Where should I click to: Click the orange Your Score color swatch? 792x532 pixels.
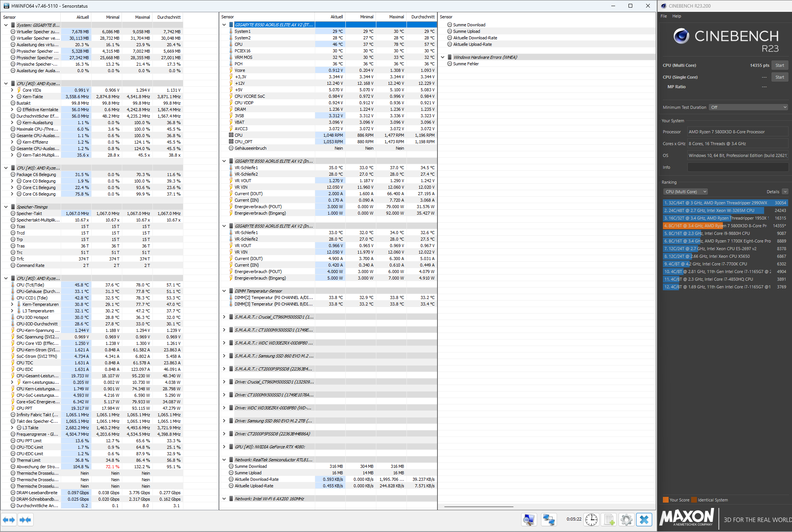[666, 500]
